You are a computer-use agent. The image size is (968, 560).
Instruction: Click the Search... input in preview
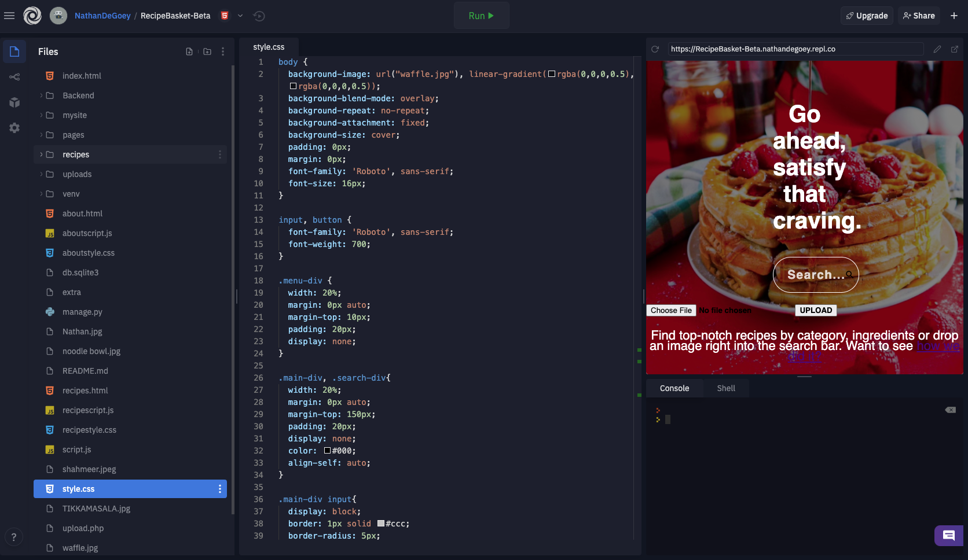click(816, 275)
